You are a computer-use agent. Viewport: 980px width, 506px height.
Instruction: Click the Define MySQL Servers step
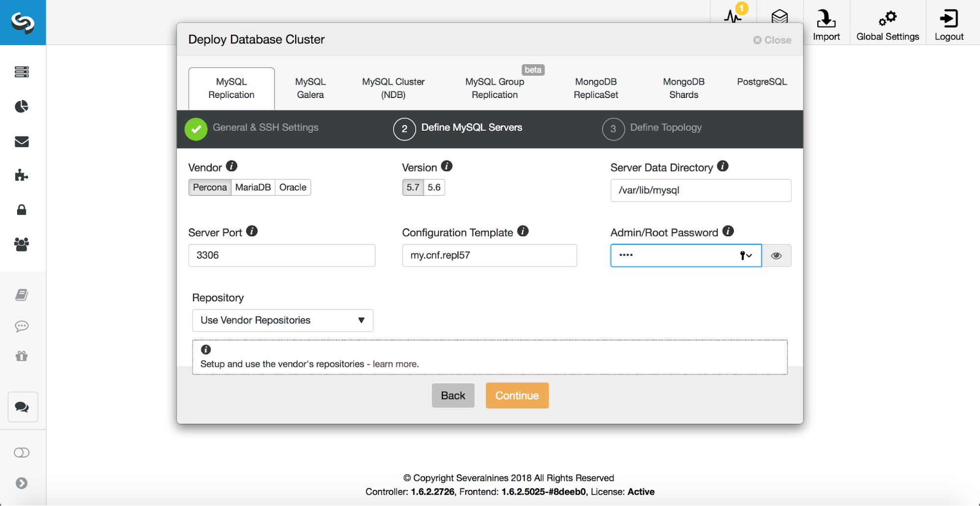click(458, 128)
